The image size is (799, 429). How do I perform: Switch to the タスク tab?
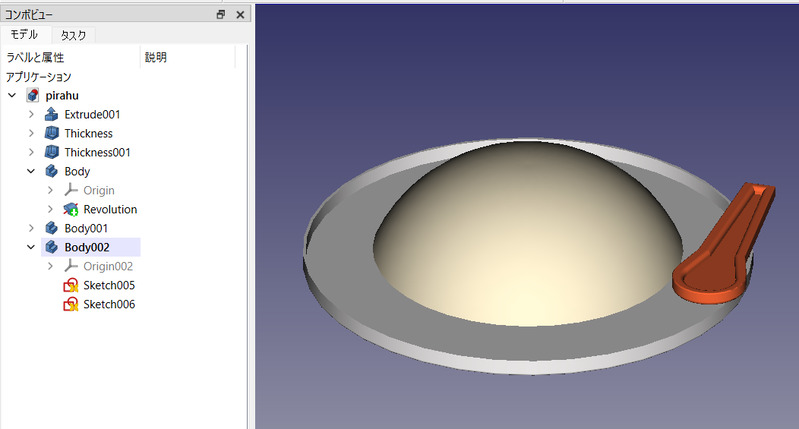pos(73,35)
